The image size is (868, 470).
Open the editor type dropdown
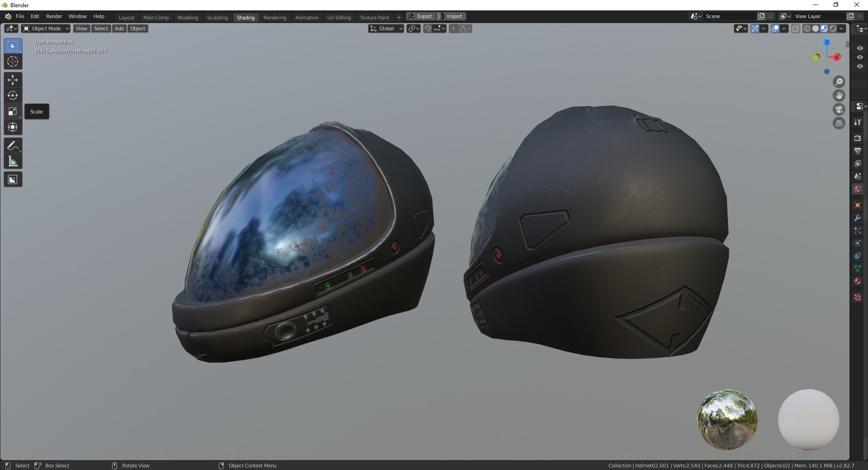[x=11, y=28]
